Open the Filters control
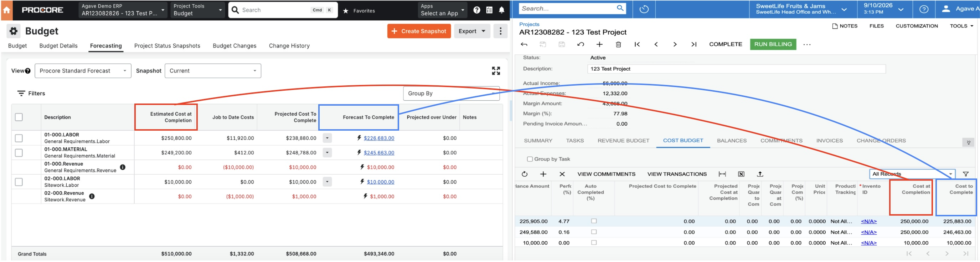 [31, 93]
